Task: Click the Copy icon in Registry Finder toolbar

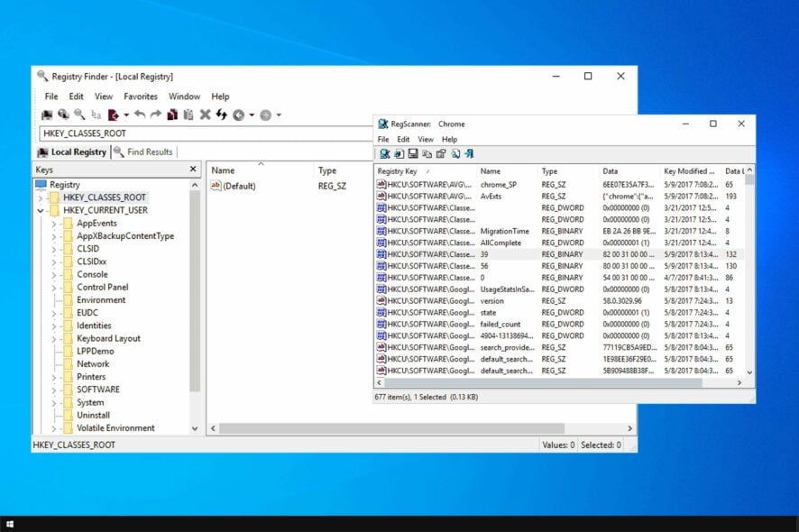Action: pos(172,115)
